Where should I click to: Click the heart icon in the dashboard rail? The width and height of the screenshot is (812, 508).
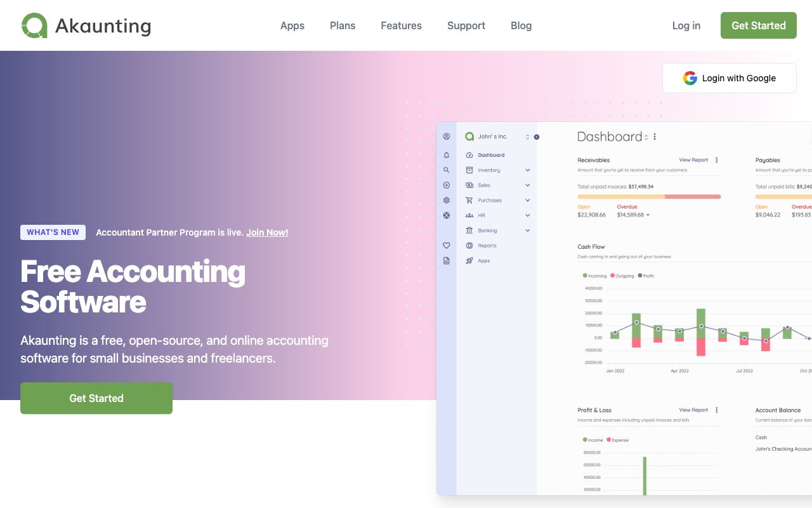pyautogui.click(x=447, y=246)
